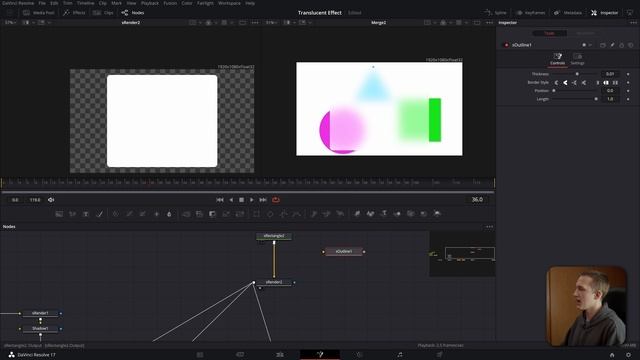640x360 pixels.
Task: Toggle xOutline1 node enable switch in Inspector
Action: pyautogui.click(x=506, y=45)
